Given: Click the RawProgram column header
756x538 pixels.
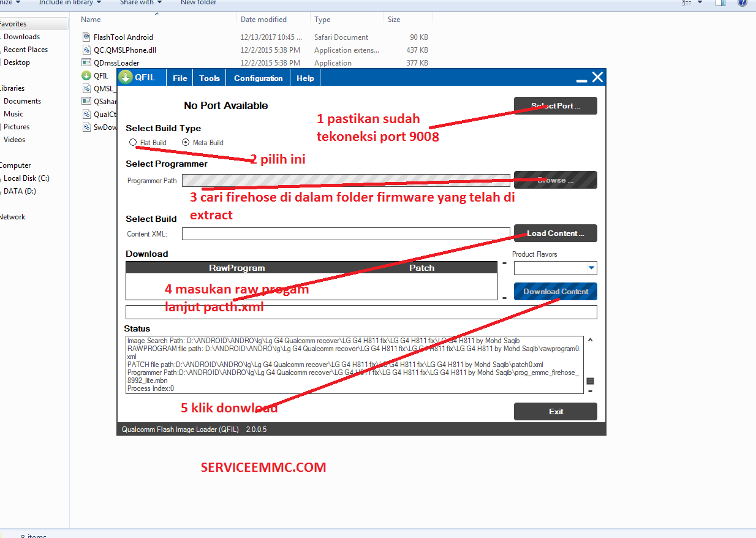Looking at the screenshot, I should 236,268.
